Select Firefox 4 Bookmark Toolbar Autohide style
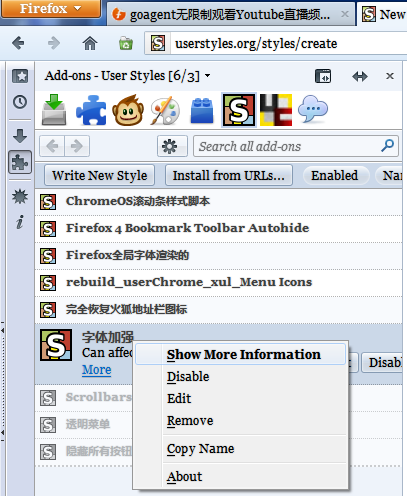The height and width of the screenshot is (496, 407). click(218, 229)
